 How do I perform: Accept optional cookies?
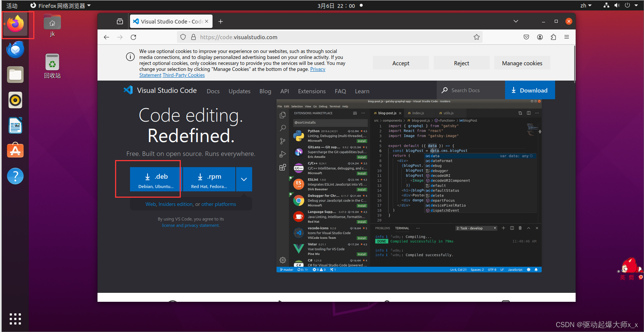point(401,63)
